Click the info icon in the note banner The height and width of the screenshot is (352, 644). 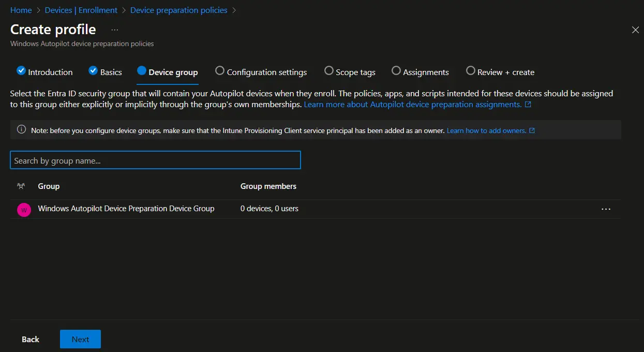(21, 130)
